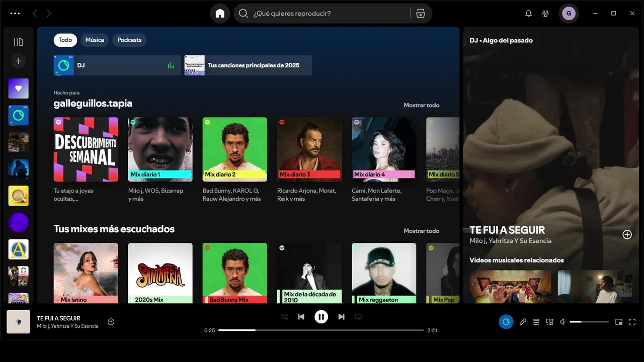Image resolution: width=644 pixels, height=362 pixels.
Task: Seek within the song progress bar
Action: [321, 330]
